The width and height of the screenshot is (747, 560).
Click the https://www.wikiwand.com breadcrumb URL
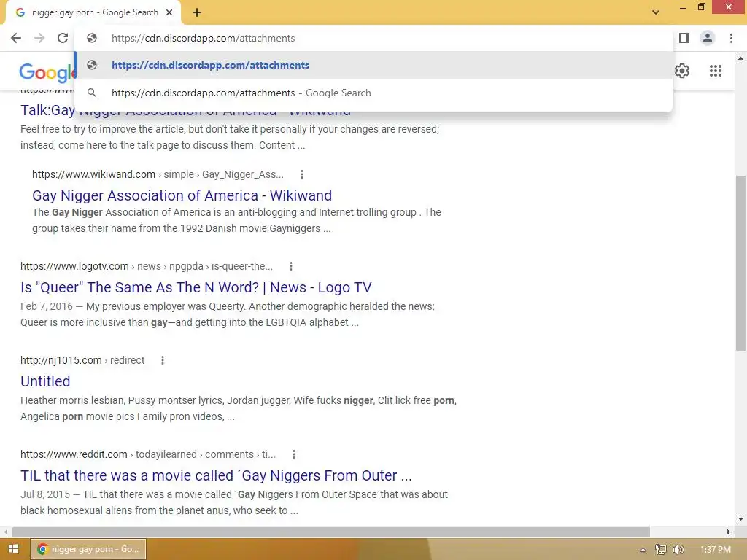pyautogui.click(x=93, y=174)
